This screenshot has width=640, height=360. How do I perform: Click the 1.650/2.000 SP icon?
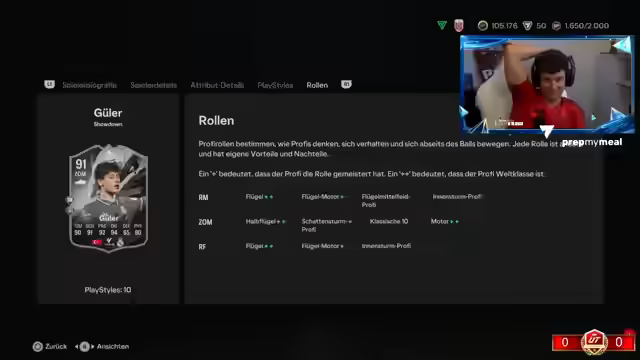(x=556, y=26)
